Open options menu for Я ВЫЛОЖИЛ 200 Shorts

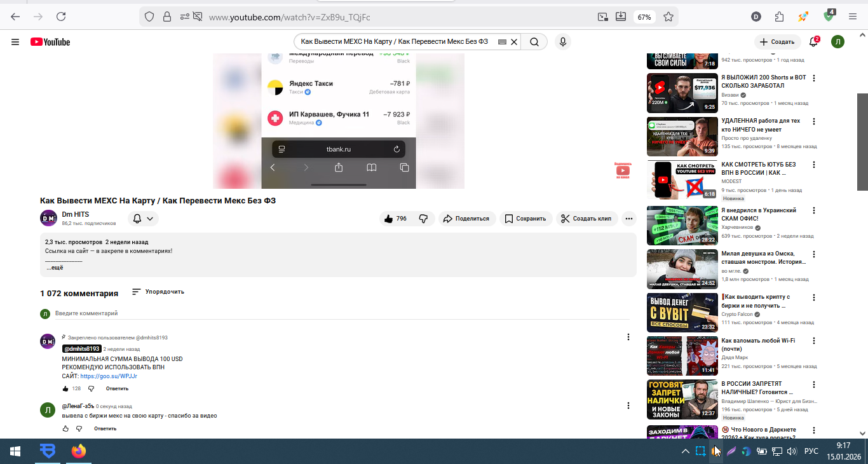[814, 78]
